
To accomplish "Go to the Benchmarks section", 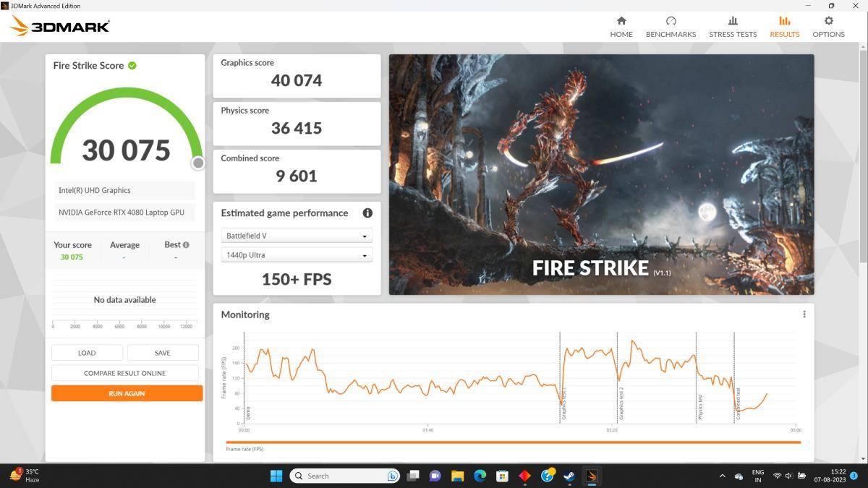I will pyautogui.click(x=671, y=27).
